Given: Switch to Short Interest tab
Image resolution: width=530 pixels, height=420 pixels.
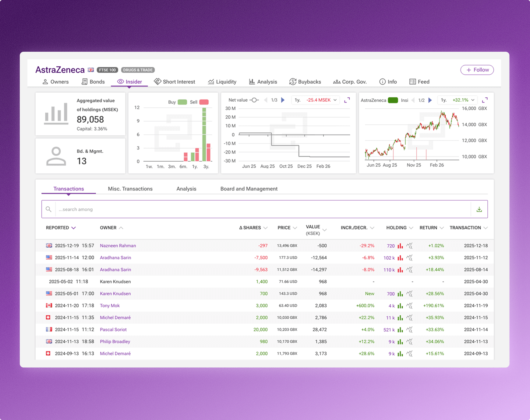Looking at the screenshot, I should pyautogui.click(x=175, y=82).
